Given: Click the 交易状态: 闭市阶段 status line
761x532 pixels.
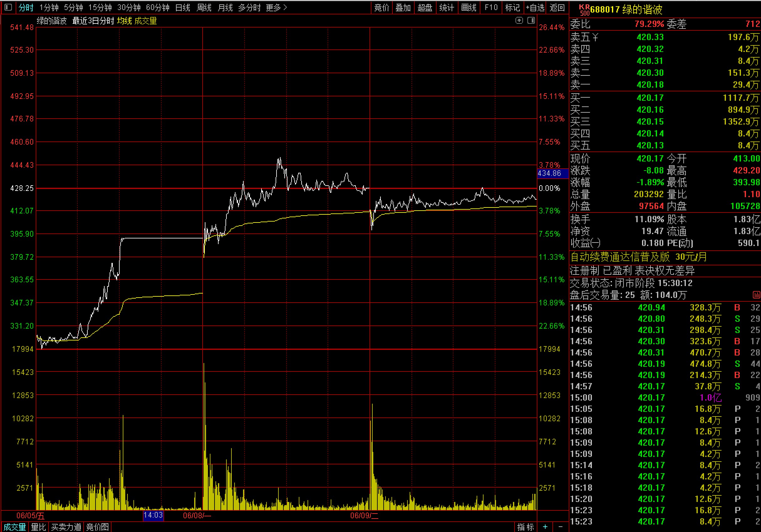Looking at the screenshot, I should coord(631,283).
